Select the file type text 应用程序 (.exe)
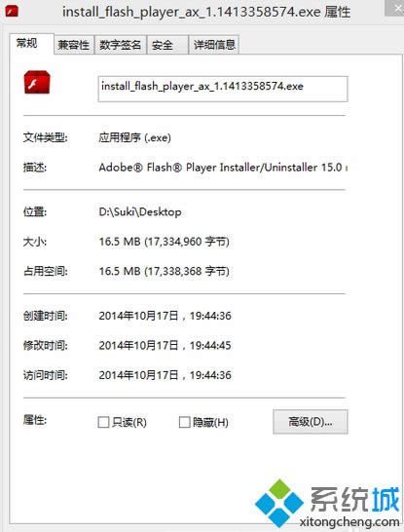This screenshot has height=532, width=404. click(135, 137)
